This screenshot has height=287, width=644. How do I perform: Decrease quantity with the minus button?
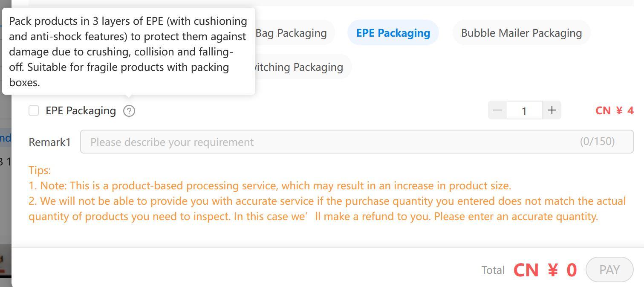pos(497,110)
